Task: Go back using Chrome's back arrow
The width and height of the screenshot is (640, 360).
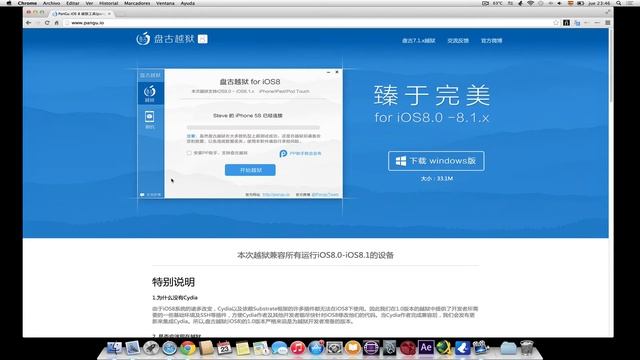Action: [28, 23]
